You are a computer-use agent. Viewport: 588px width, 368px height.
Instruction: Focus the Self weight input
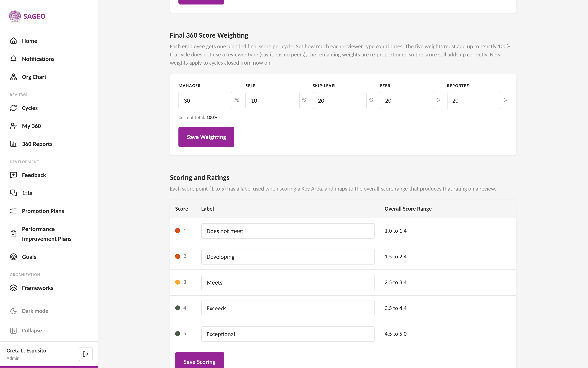272,101
